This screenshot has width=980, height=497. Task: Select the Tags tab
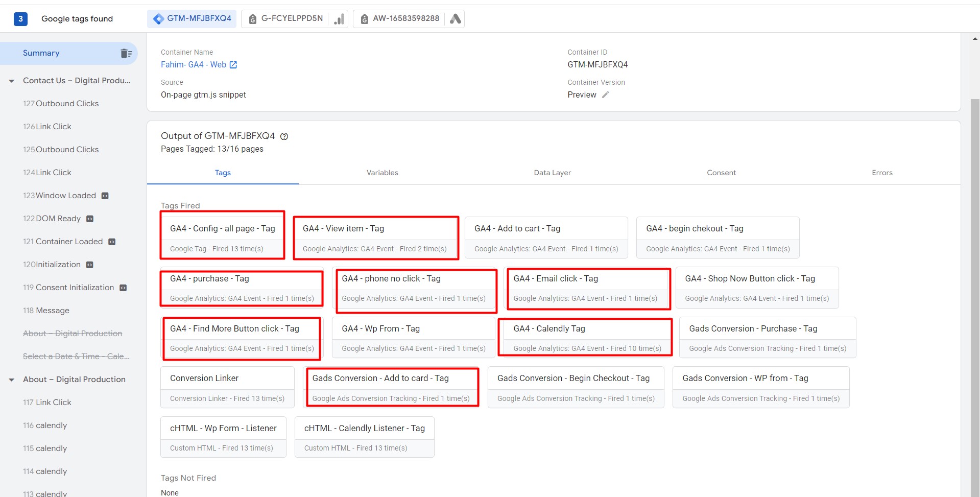(x=223, y=173)
